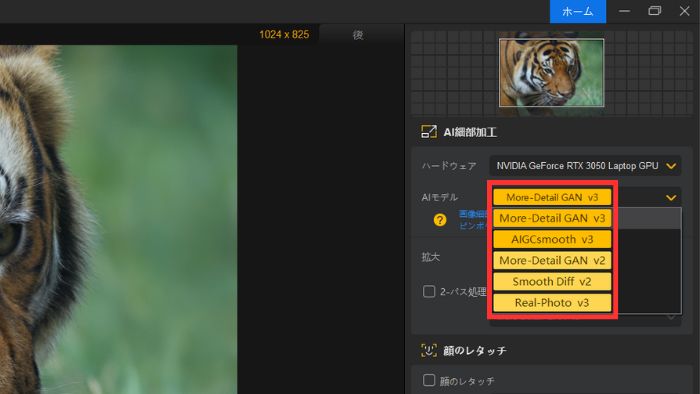Image resolution: width=700 pixels, height=394 pixels.
Task: Click the tiger preview thumbnail
Action: coord(551,73)
